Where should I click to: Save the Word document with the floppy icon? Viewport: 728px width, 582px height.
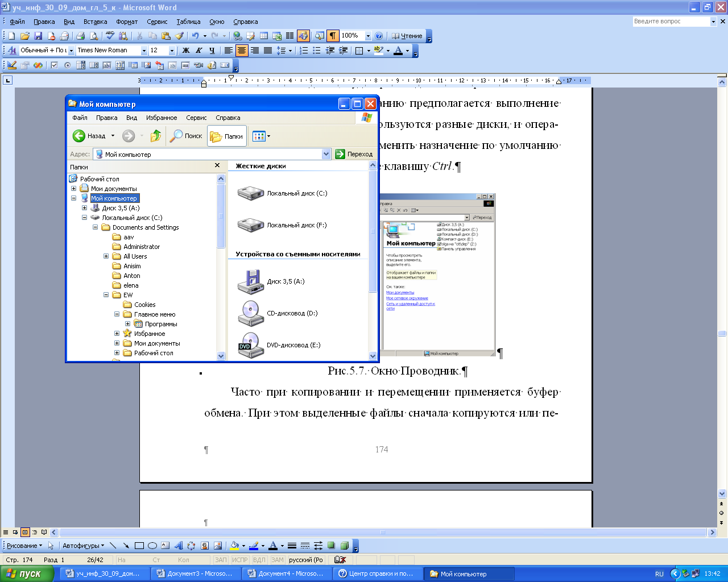[x=38, y=36]
